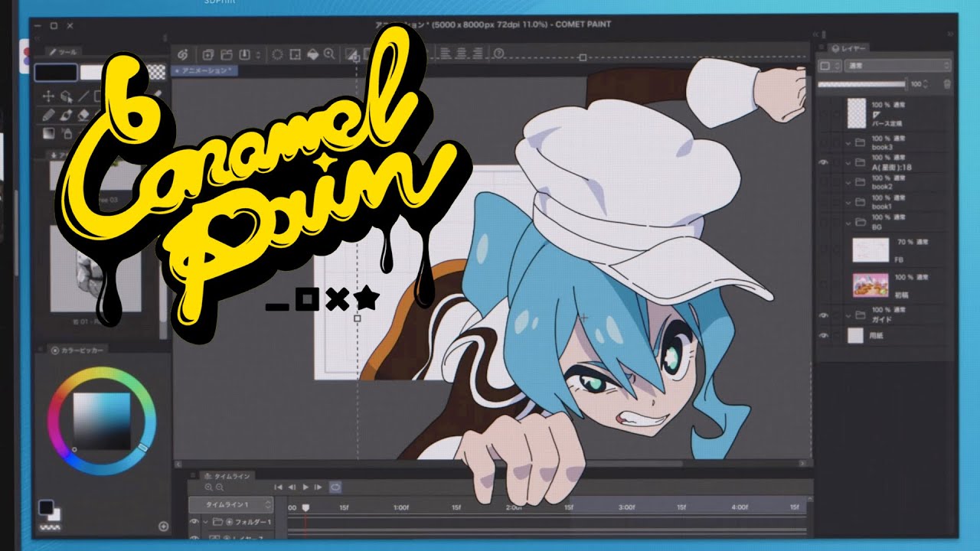Toggle visibility of the ガイド folder layer

point(824,315)
